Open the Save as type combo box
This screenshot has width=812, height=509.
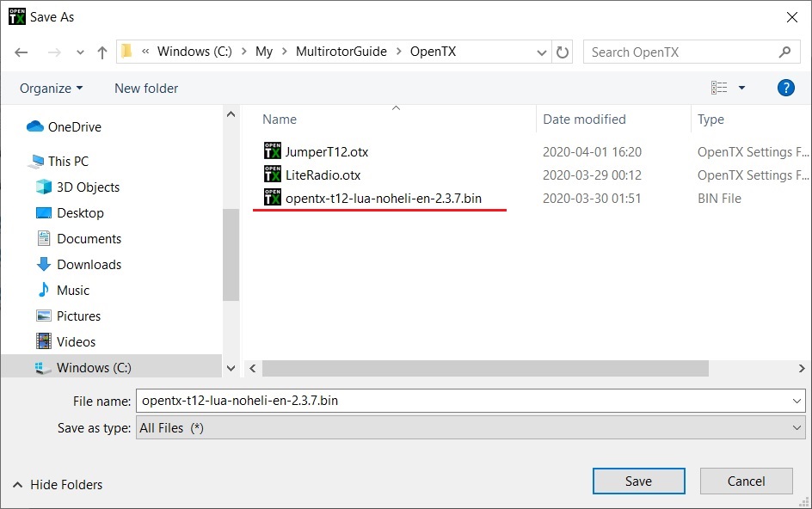pyautogui.click(x=471, y=427)
